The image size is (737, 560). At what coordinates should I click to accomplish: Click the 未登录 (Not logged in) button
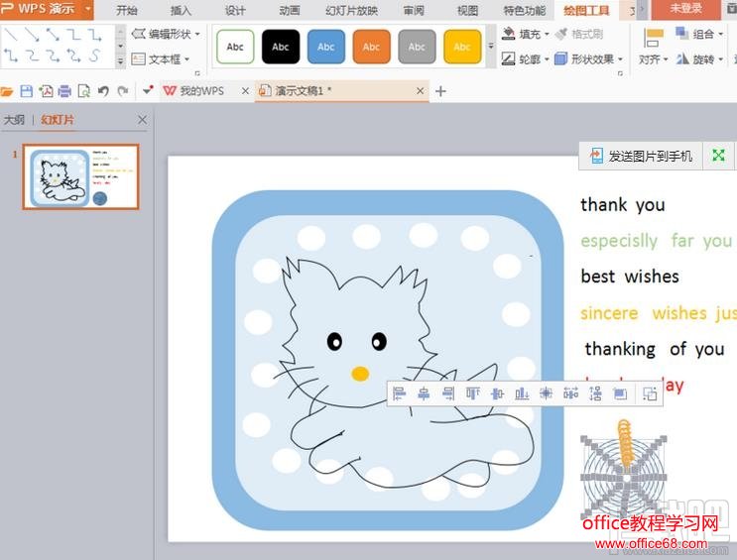click(685, 9)
